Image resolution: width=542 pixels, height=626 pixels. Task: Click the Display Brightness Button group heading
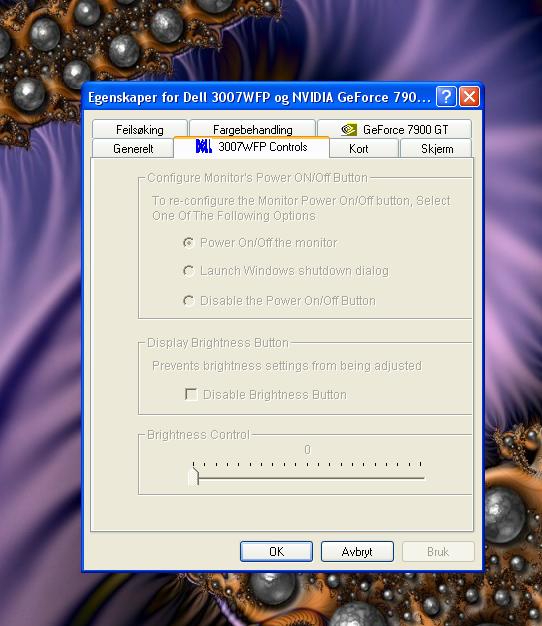218,343
